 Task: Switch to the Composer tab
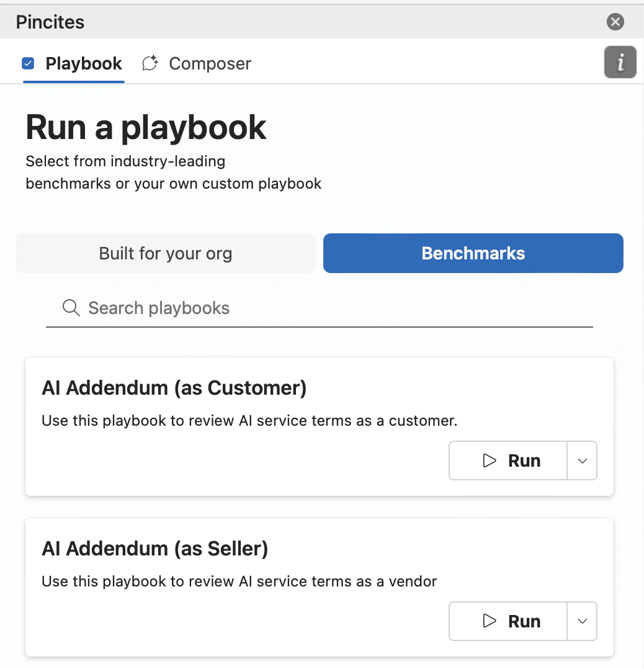pyautogui.click(x=209, y=63)
